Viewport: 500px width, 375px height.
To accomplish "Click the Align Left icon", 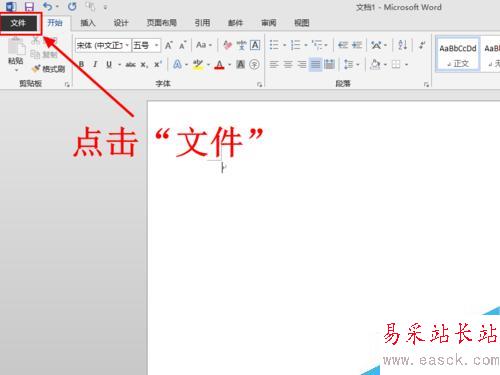I will (x=274, y=64).
